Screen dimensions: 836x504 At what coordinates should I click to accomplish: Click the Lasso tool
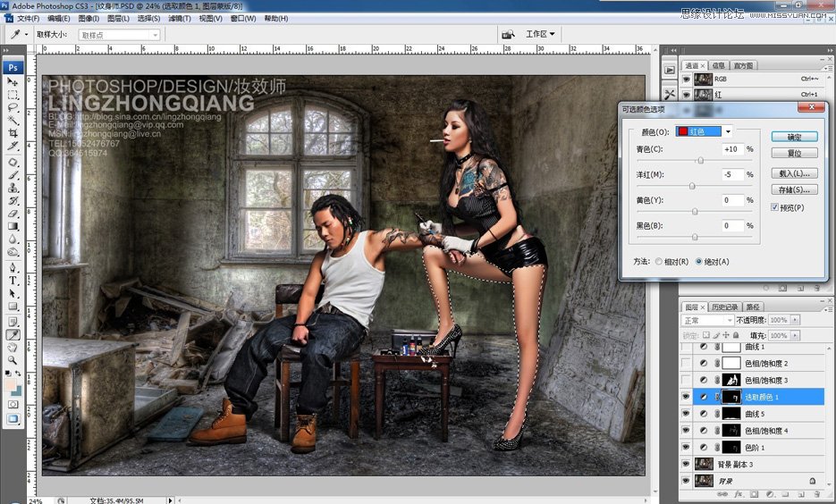click(13, 107)
